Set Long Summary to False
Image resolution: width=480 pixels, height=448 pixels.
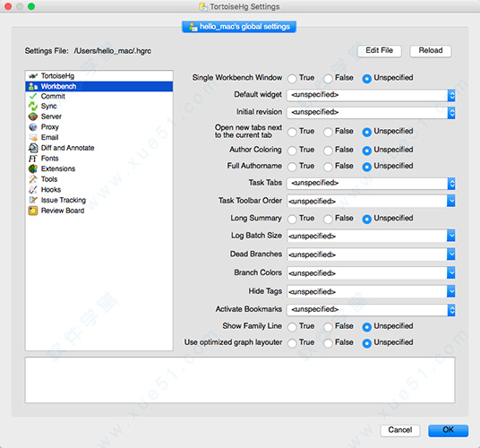328,219
